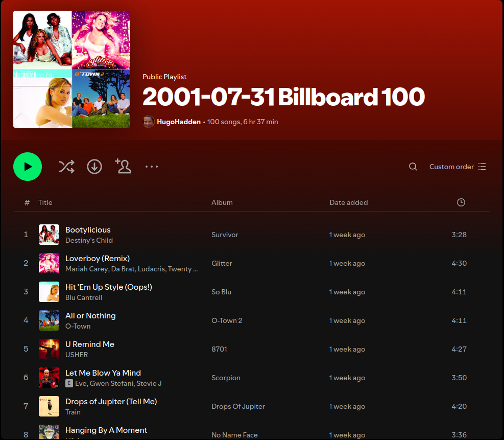The width and height of the screenshot is (504, 440).
Task: Download the playlist with the arrow icon
Action: (x=94, y=167)
